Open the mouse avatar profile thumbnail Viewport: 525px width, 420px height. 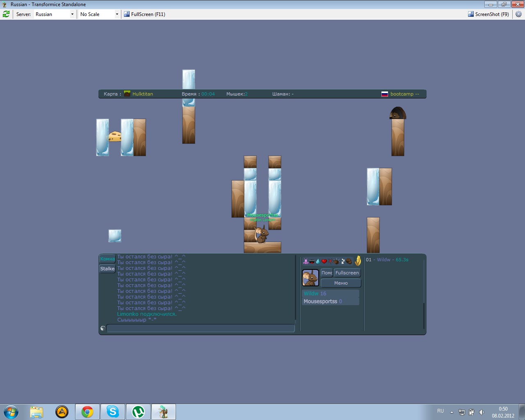310,278
